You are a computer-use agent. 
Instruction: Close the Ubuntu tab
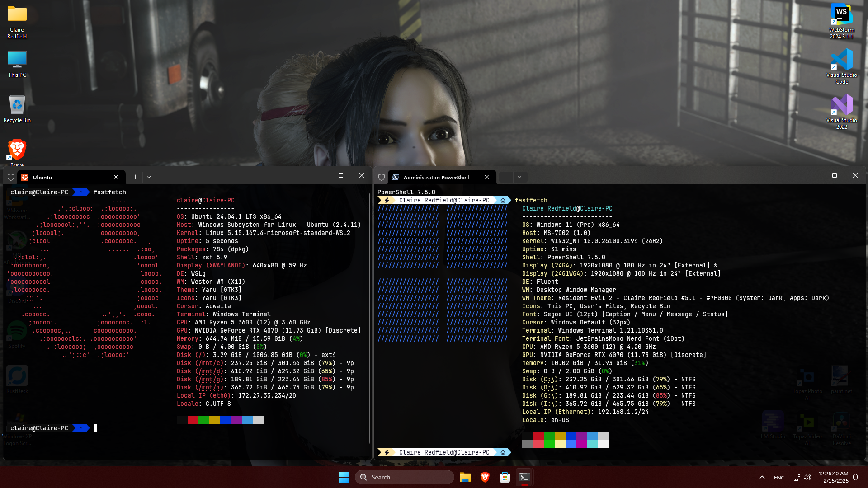(116, 177)
